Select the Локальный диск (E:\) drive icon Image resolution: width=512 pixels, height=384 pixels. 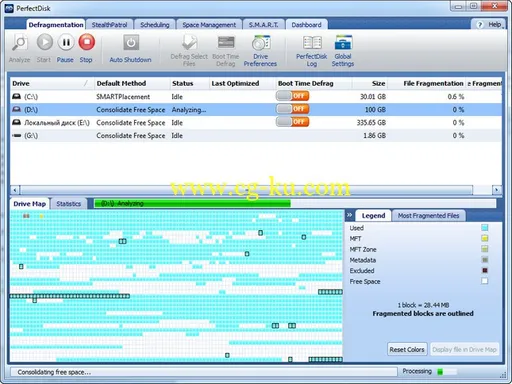[16, 122]
